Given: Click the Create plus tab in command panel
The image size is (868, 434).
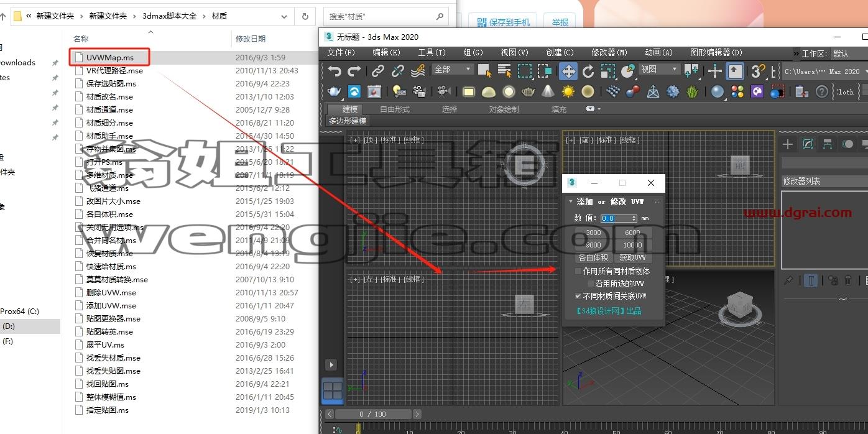Looking at the screenshot, I should (x=788, y=144).
